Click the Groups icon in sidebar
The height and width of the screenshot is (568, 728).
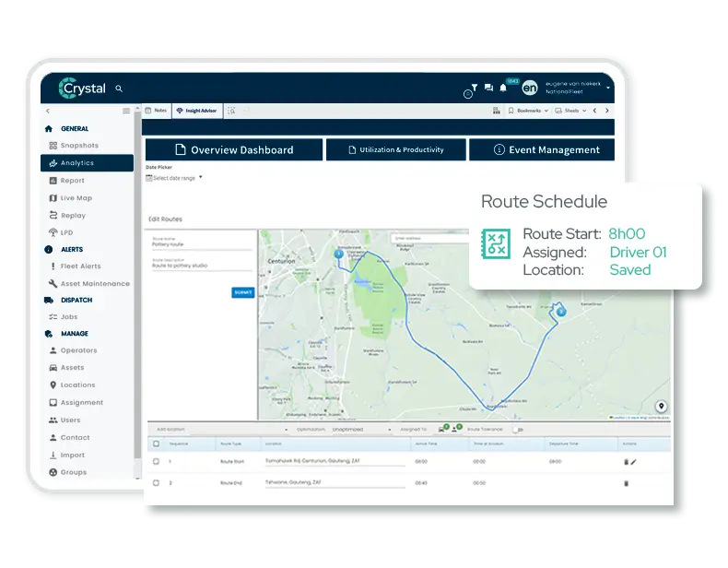[53, 472]
